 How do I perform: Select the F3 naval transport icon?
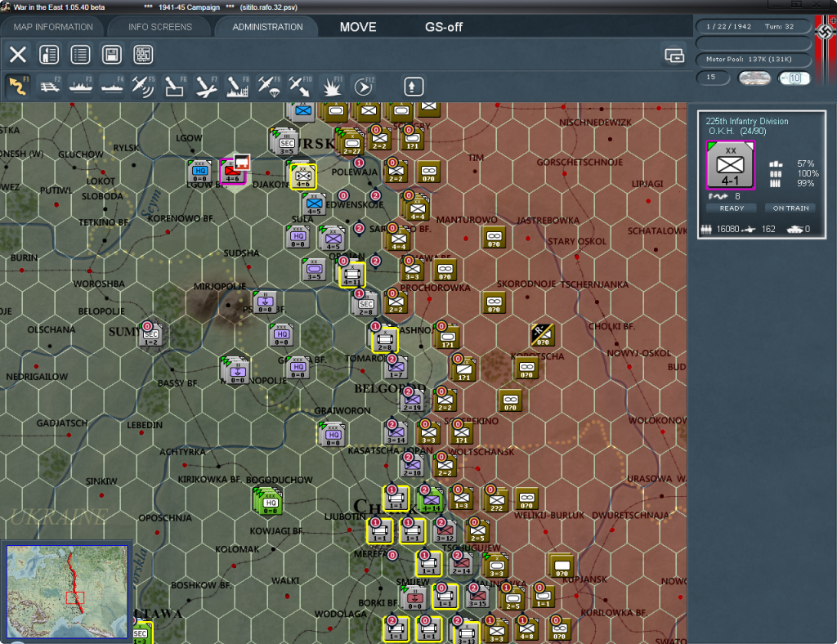(x=81, y=86)
